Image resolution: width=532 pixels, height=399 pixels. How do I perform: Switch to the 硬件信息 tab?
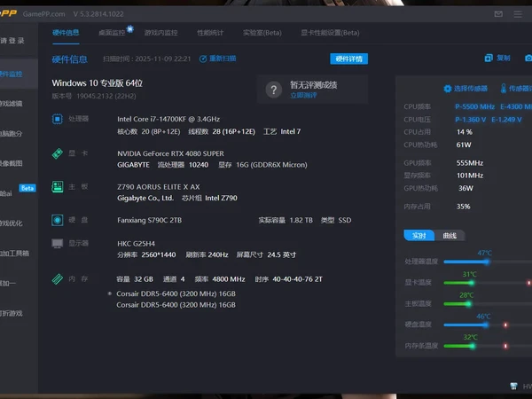coord(66,33)
